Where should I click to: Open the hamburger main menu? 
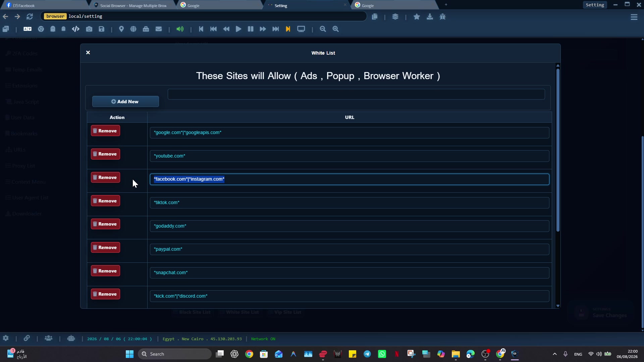(x=634, y=17)
